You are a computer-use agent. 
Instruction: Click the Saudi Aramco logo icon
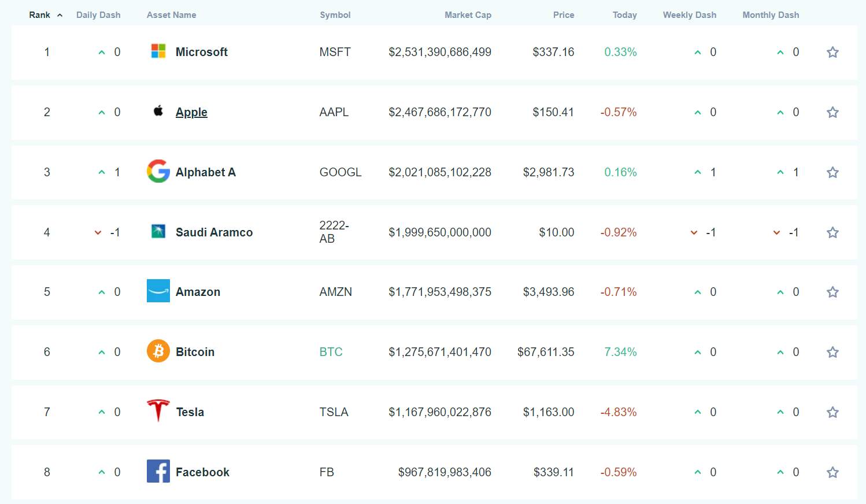tap(158, 232)
